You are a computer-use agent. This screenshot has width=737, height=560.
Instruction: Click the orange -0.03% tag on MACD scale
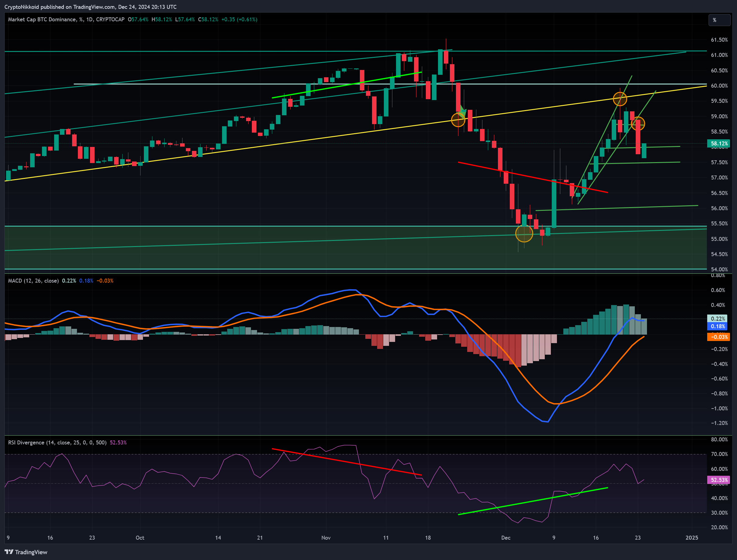[719, 337]
